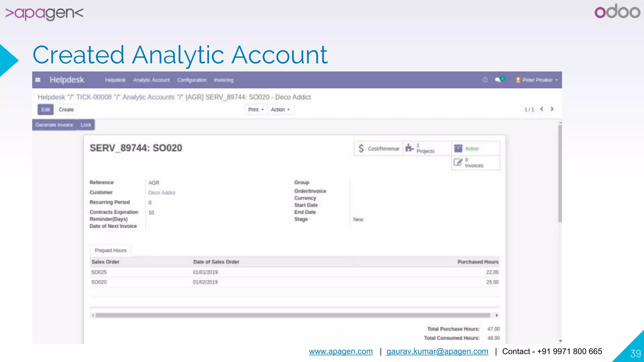Select the SO025 sales order row
644x362 pixels.
[x=295, y=272]
